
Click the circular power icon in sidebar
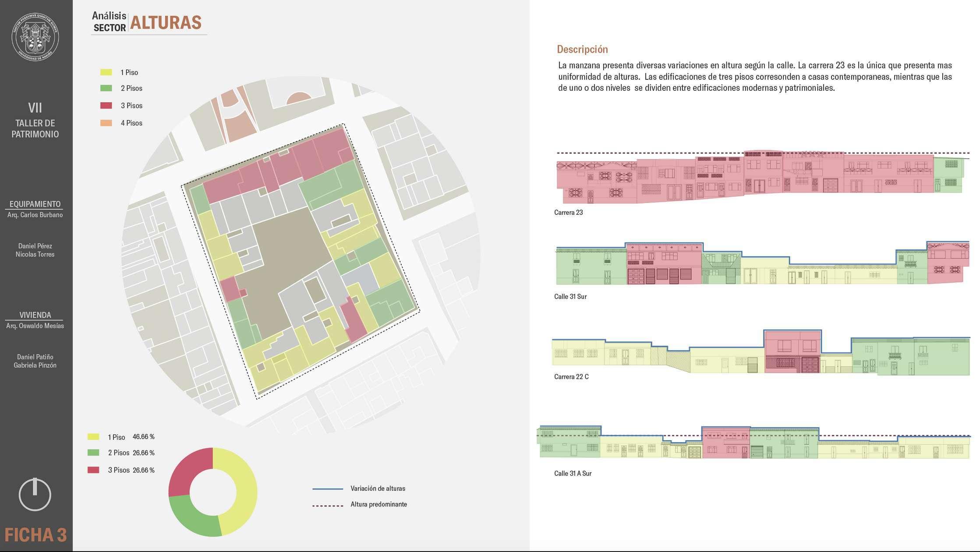coord(35,494)
